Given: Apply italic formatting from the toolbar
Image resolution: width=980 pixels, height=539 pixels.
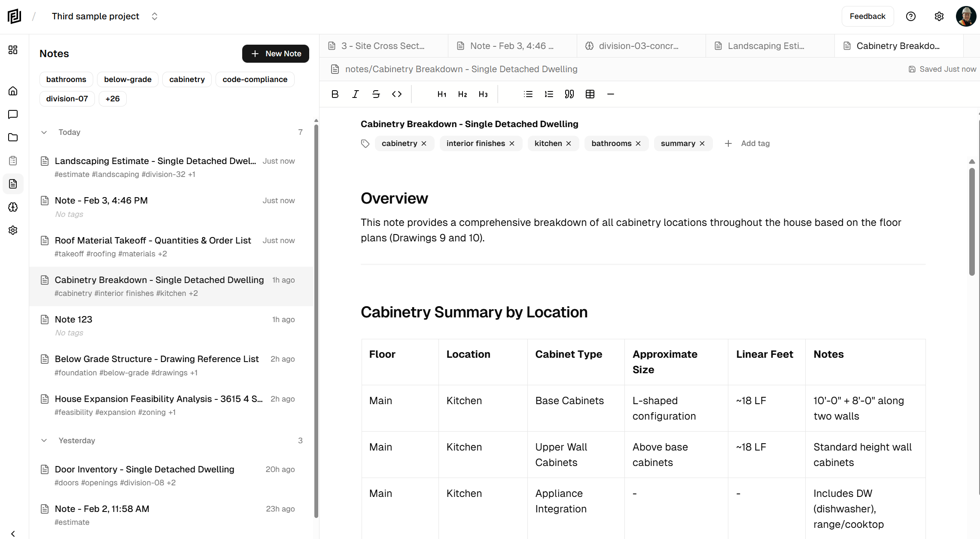Looking at the screenshot, I should point(355,94).
